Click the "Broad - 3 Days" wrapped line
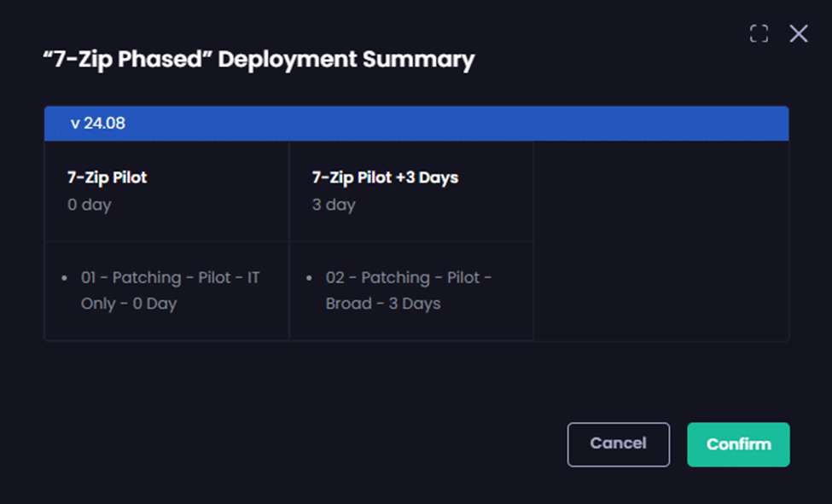Viewport: 832px width, 504px height. click(x=383, y=304)
